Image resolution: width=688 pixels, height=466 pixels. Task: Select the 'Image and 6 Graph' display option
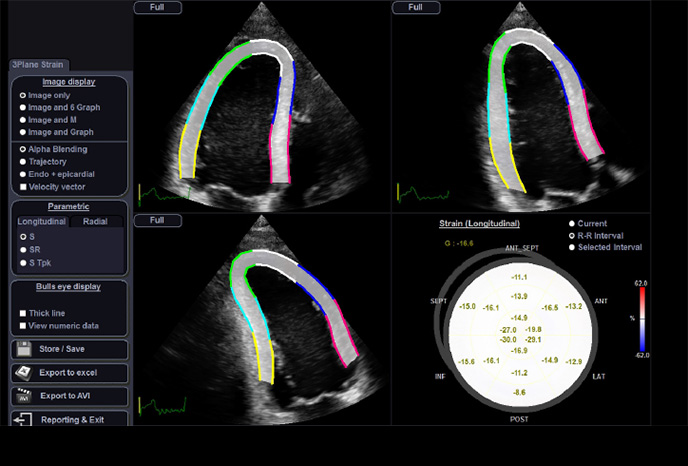23,107
